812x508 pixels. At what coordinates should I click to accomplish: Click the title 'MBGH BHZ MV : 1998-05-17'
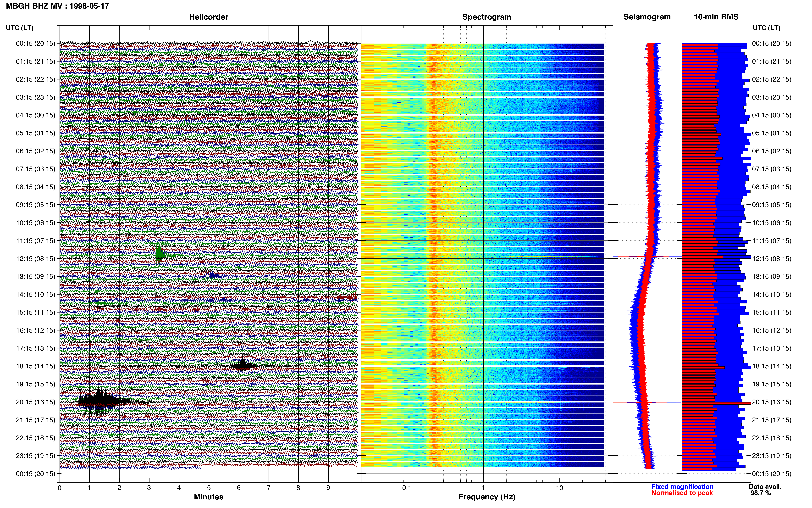57,6
